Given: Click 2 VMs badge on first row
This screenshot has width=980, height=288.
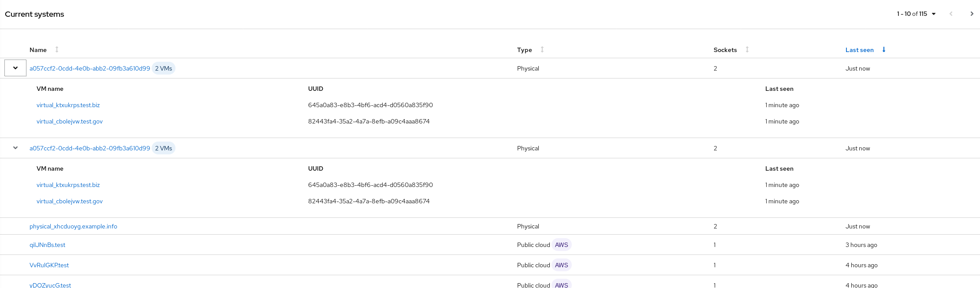Looking at the screenshot, I should [164, 68].
